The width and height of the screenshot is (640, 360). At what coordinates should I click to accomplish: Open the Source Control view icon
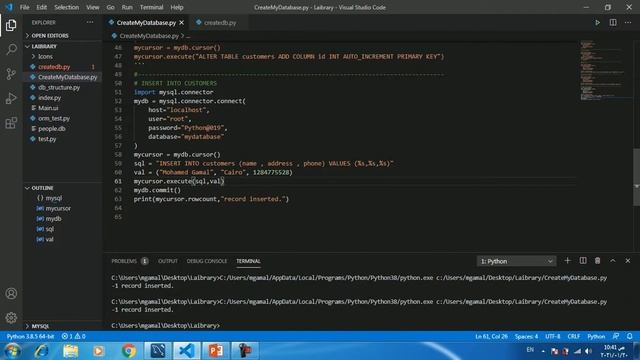pos(11,74)
